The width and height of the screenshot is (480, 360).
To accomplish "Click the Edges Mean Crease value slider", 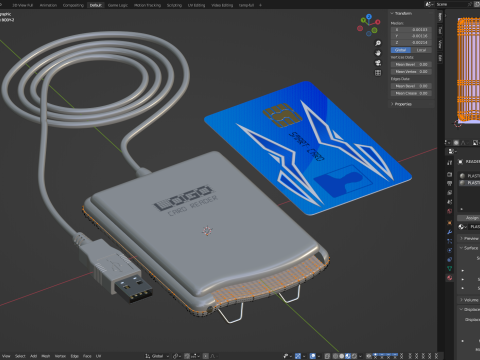I will 411,93.
